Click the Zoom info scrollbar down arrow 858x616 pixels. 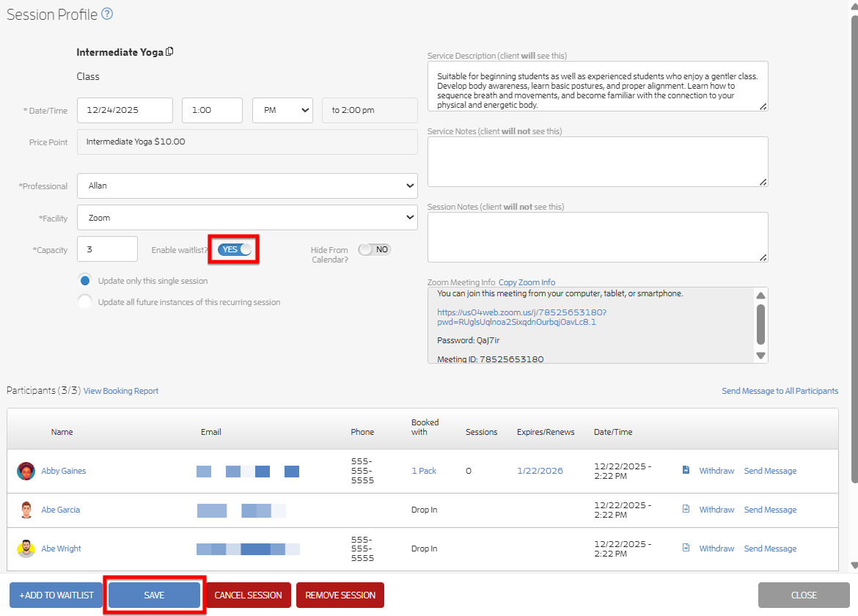pyautogui.click(x=760, y=356)
